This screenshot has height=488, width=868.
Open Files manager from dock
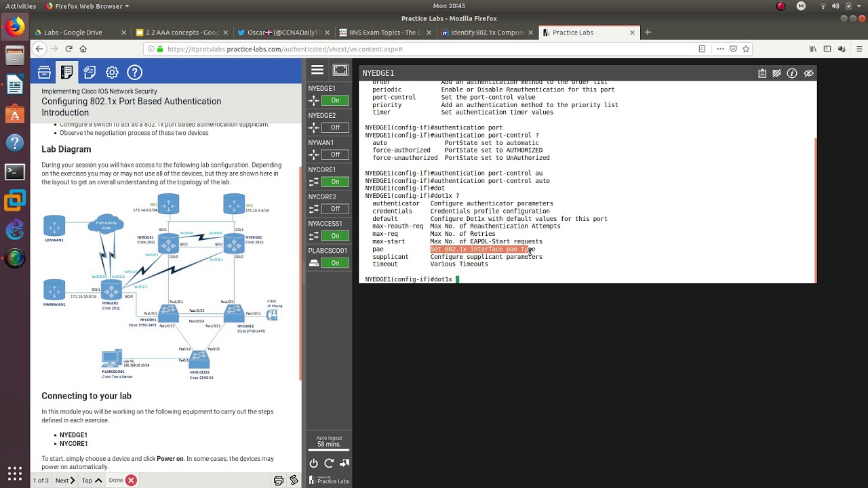tap(14, 56)
